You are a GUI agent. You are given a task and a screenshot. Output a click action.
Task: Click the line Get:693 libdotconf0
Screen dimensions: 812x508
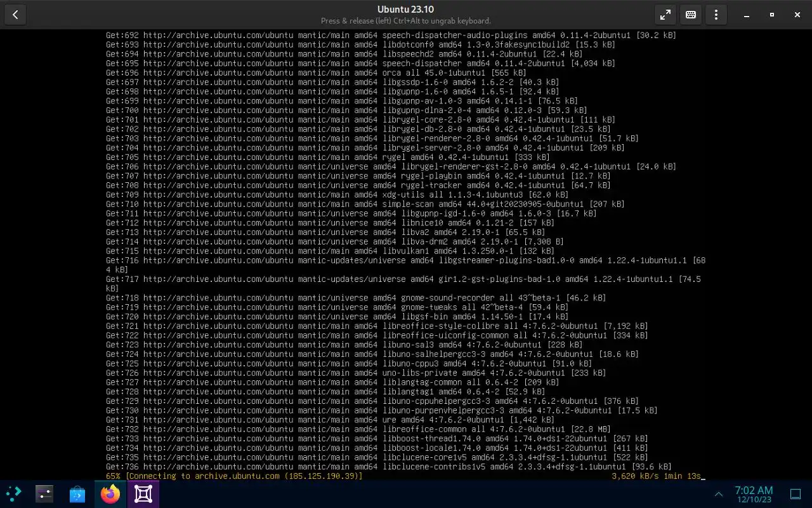pos(360,44)
